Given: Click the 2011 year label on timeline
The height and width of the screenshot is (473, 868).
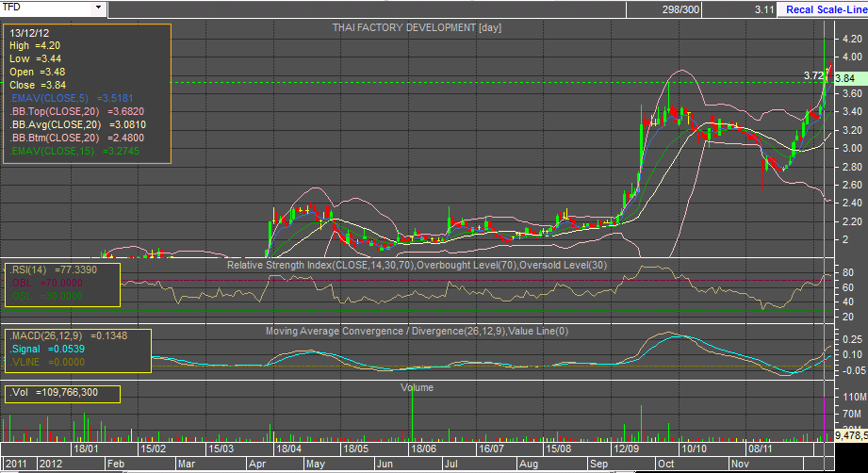Looking at the screenshot, I should 15,464.
